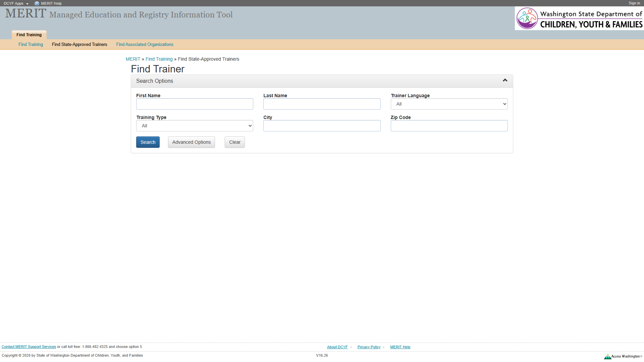
Task: Switch to Find State-Approved Trainers
Action: 79,44
